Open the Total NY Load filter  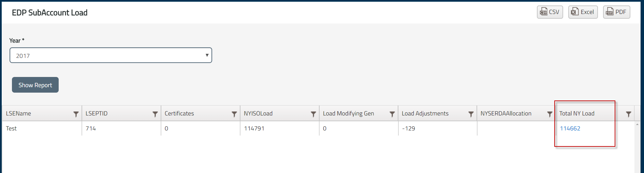pos(629,114)
